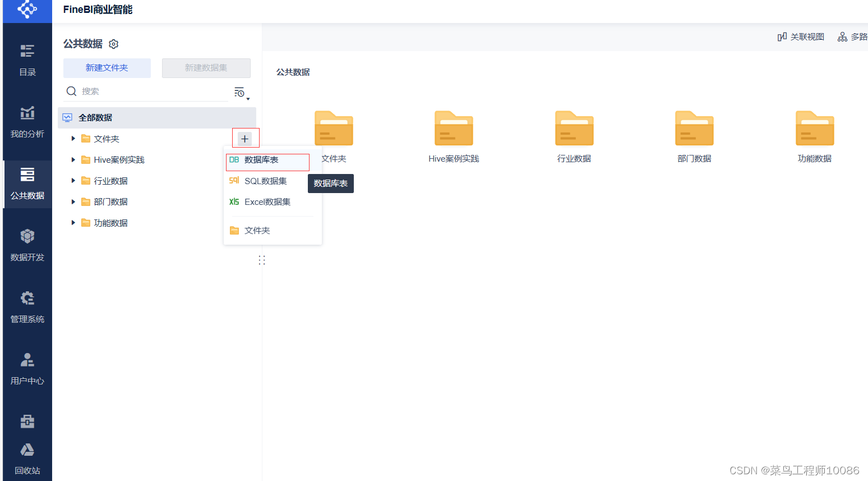Click the 全部数据 monitor icon
Image resolution: width=868 pixels, height=481 pixels.
point(67,117)
